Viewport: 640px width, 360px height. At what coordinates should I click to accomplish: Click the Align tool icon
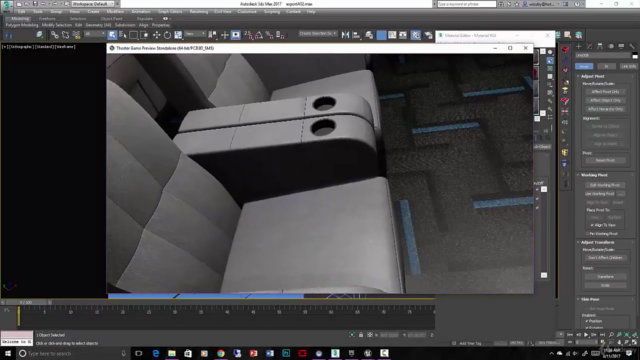tap(356, 35)
